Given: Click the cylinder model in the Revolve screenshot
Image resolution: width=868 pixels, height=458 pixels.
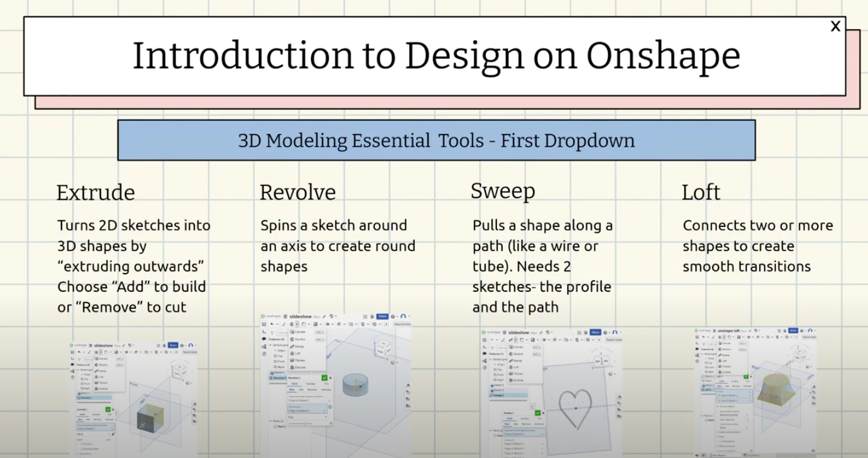Looking at the screenshot, I should [x=355, y=385].
